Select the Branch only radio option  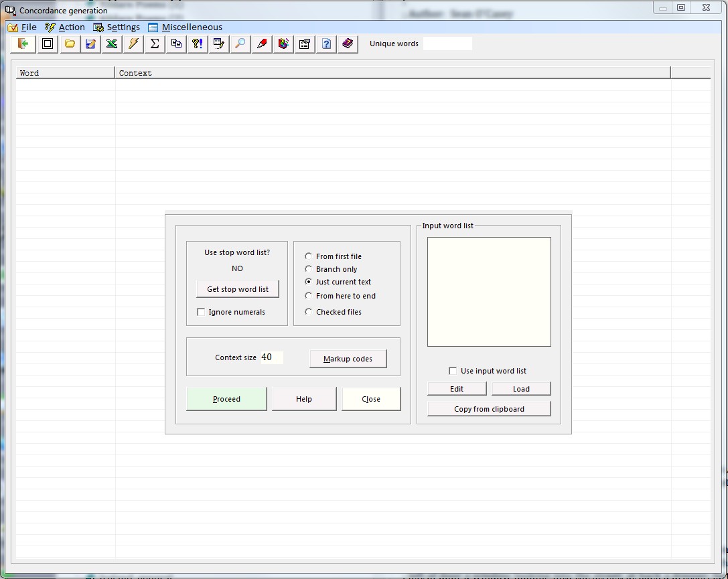click(x=308, y=269)
